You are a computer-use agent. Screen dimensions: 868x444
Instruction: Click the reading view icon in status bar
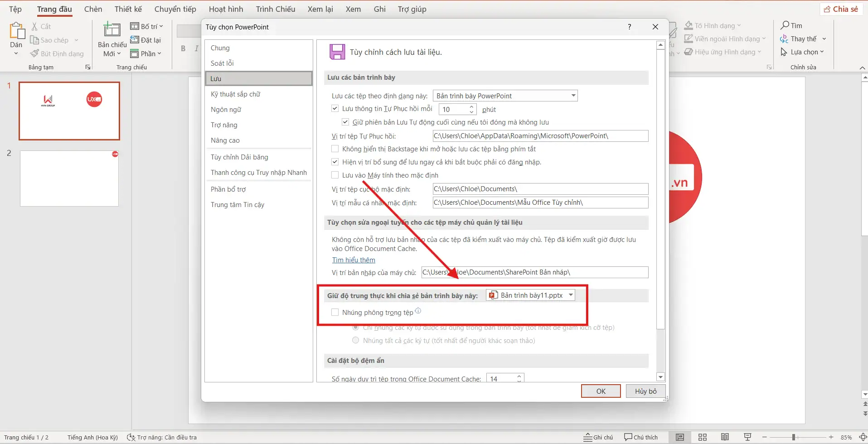pyautogui.click(x=725, y=437)
